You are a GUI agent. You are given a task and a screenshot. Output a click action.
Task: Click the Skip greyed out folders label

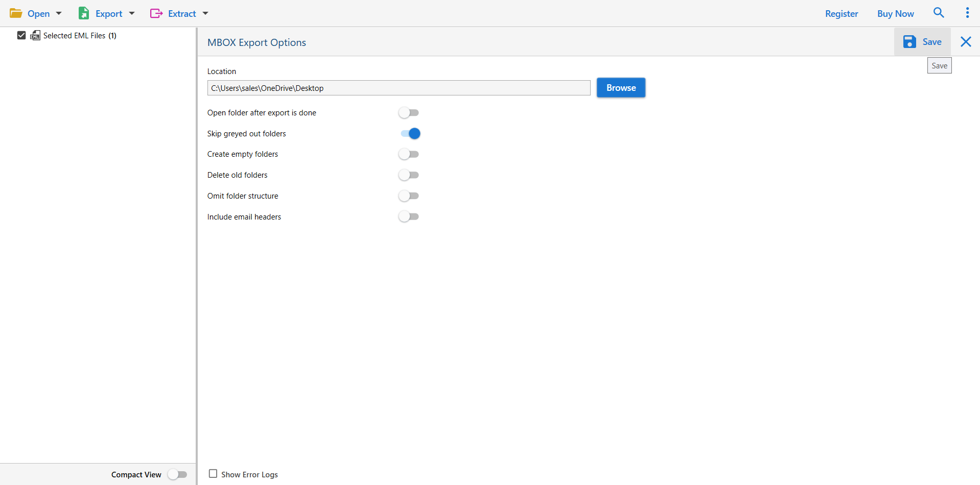(246, 134)
